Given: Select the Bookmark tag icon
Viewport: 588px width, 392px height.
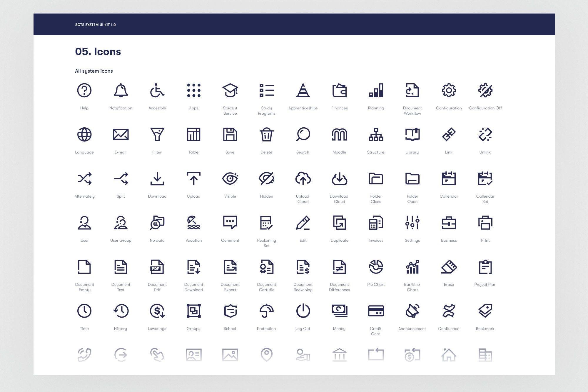Looking at the screenshot, I should 485,311.
